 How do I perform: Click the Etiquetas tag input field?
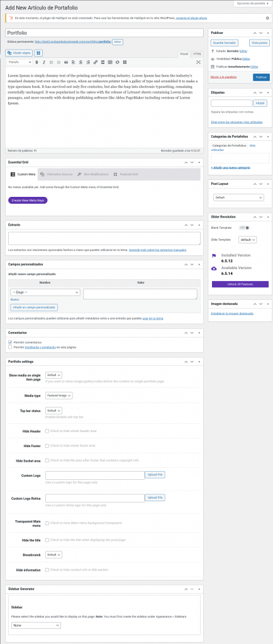pos(231,104)
